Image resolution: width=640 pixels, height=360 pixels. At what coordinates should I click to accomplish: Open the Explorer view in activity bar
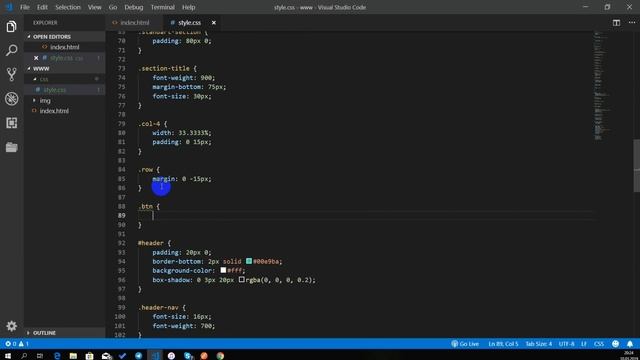pos(11,27)
